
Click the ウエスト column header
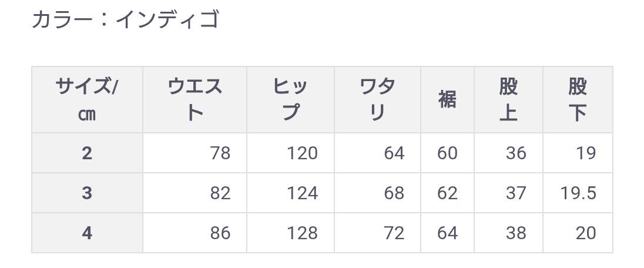[194, 99]
